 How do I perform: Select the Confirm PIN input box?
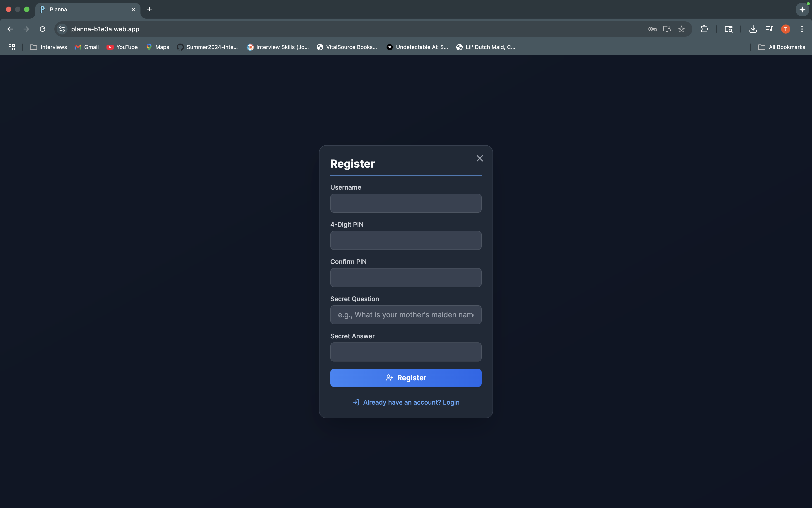click(x=406, y=278)
